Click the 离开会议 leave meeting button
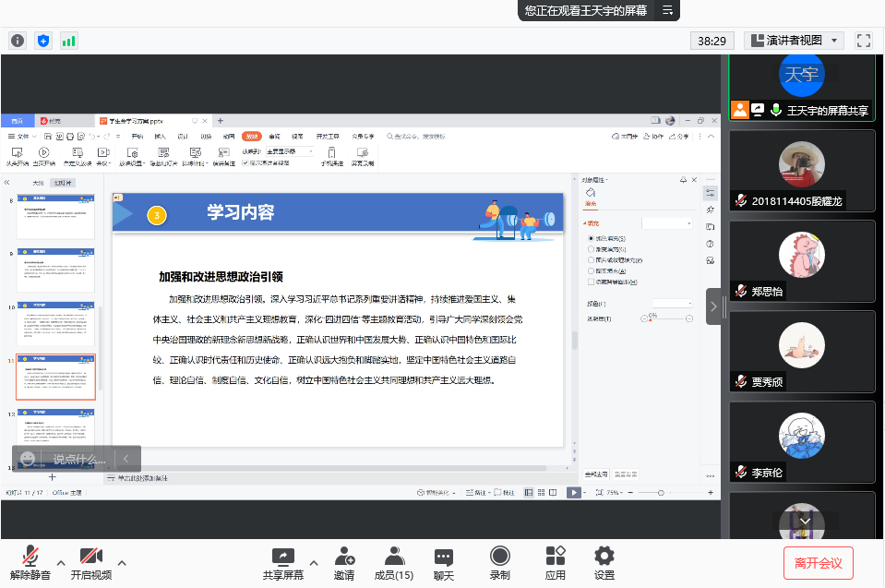 pyautogui.click(x=818, y=562)
